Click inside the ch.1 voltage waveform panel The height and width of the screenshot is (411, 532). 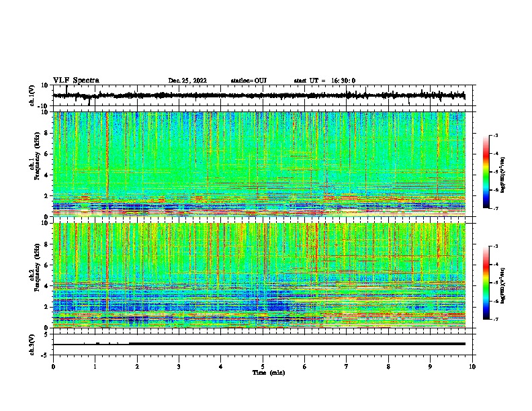coord(264,95)
